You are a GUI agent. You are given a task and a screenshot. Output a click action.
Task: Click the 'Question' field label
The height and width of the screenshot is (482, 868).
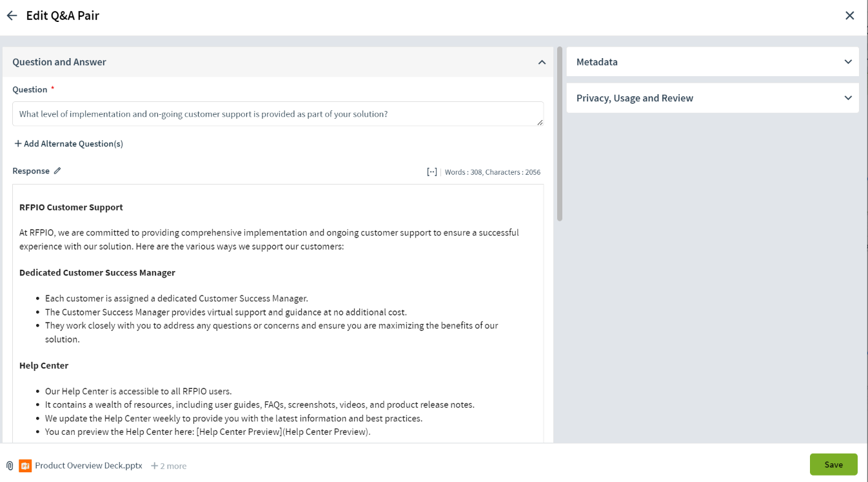(x=30, y=90)
